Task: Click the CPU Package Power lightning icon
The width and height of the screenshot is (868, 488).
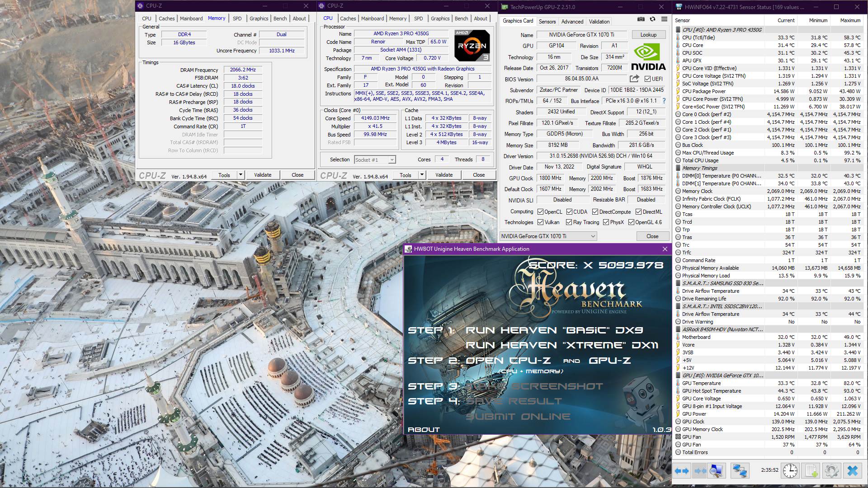Action: [x=678, y=91]
